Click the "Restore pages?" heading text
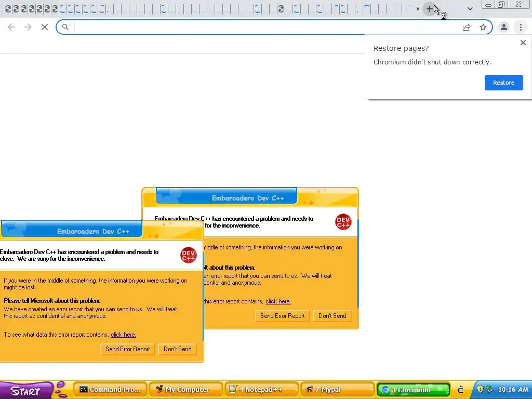Image resolution: width=532 pixels, height=399 pixels. [401, 48]
